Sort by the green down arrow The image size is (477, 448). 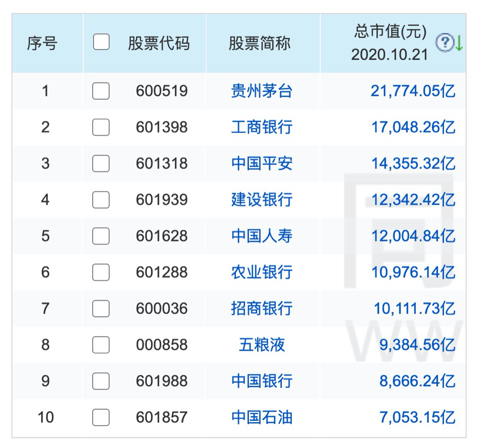tap(459, 43)
